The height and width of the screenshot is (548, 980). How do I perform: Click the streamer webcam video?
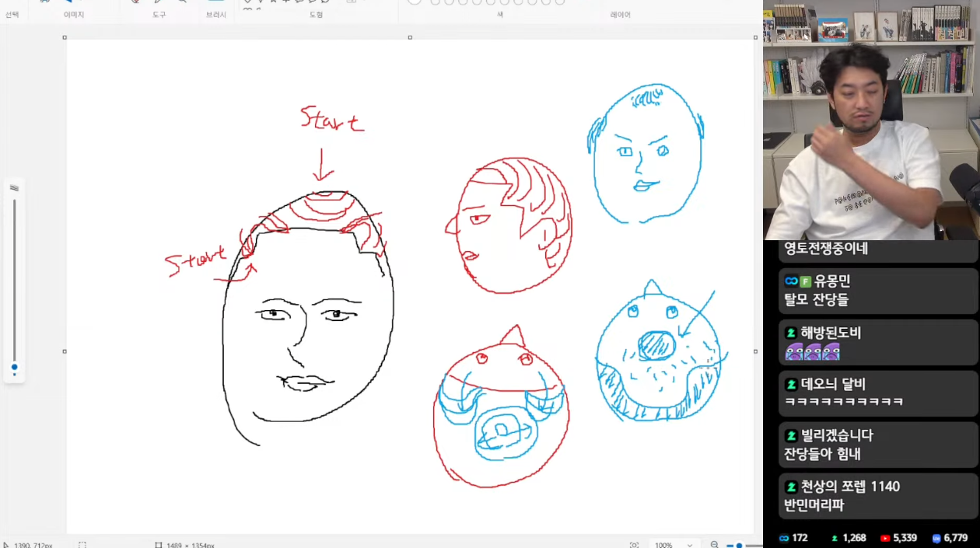870,120
